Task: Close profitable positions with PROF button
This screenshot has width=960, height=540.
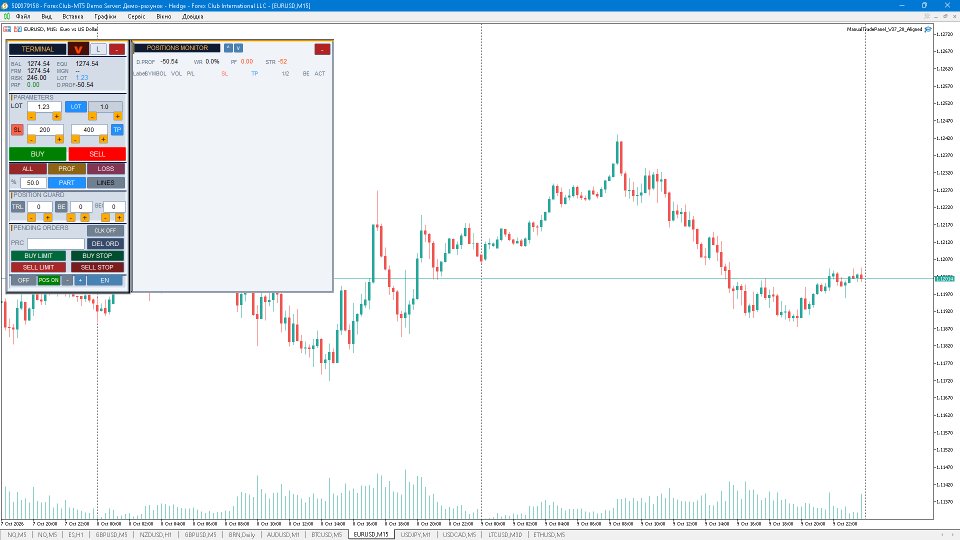Action: pyautogui.click(x=67, y=168)
